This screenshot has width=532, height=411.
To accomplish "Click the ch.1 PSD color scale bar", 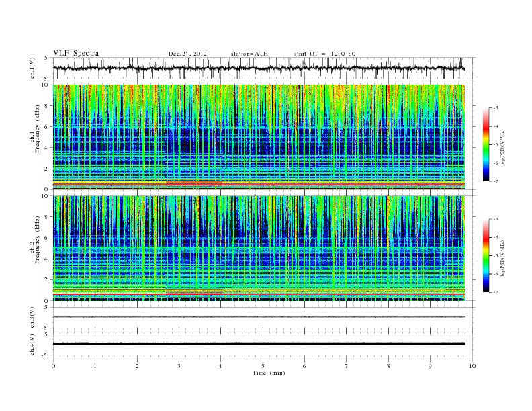I will click(486, 144).
